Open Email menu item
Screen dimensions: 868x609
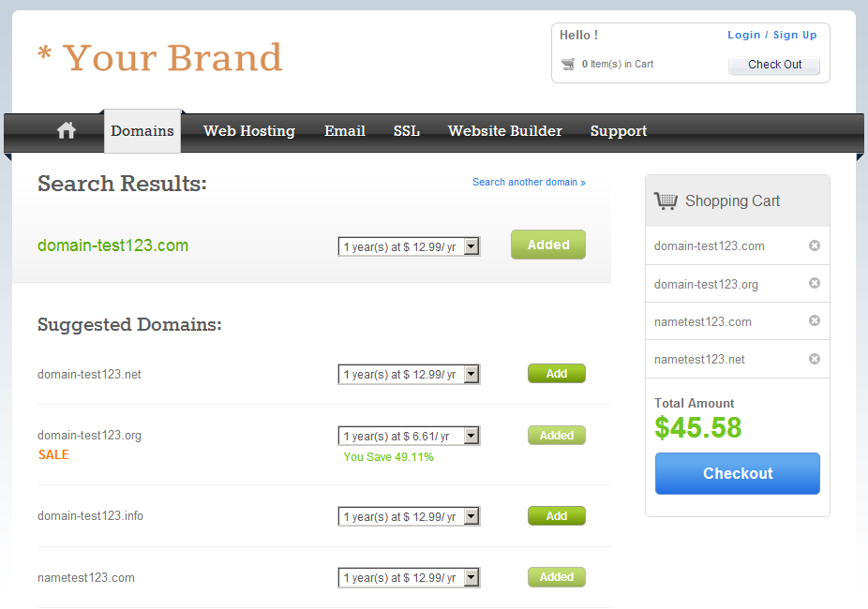point(345,131)
